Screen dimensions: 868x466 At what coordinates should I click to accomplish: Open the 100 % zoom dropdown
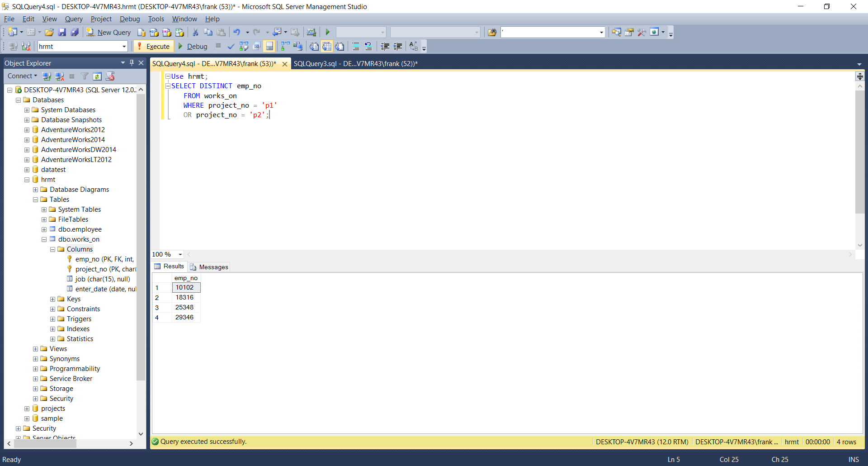tap(180, 254)
